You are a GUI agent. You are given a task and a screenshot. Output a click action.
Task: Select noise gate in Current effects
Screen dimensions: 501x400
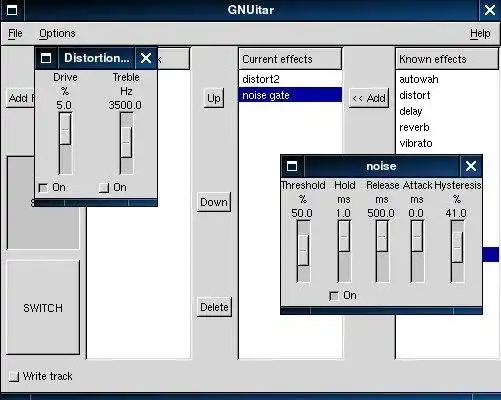point(290,95)
